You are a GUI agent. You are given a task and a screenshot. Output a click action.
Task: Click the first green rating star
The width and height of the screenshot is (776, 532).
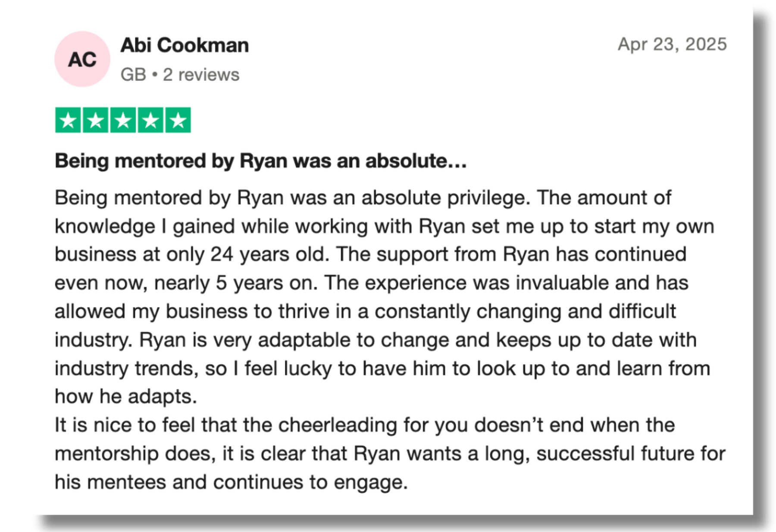(68, 120)
